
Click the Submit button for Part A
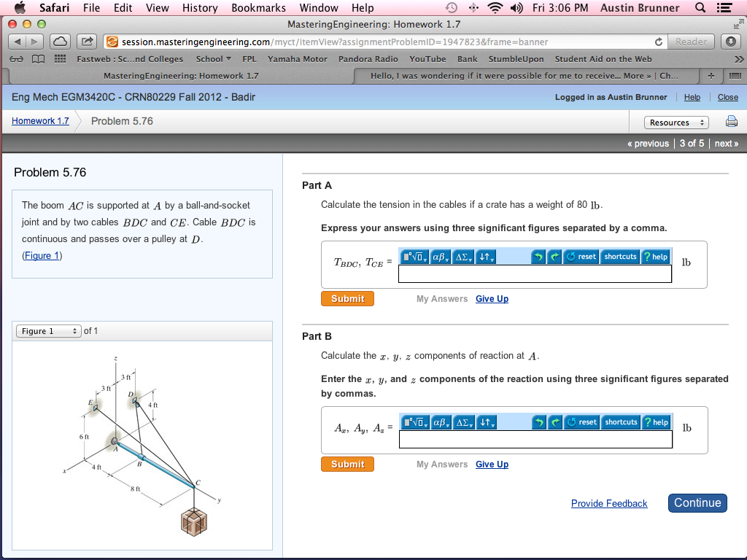point(347,298)
